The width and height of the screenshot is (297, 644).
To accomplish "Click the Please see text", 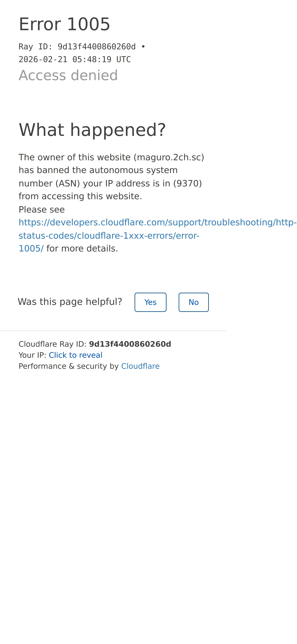I will (42, 209).
